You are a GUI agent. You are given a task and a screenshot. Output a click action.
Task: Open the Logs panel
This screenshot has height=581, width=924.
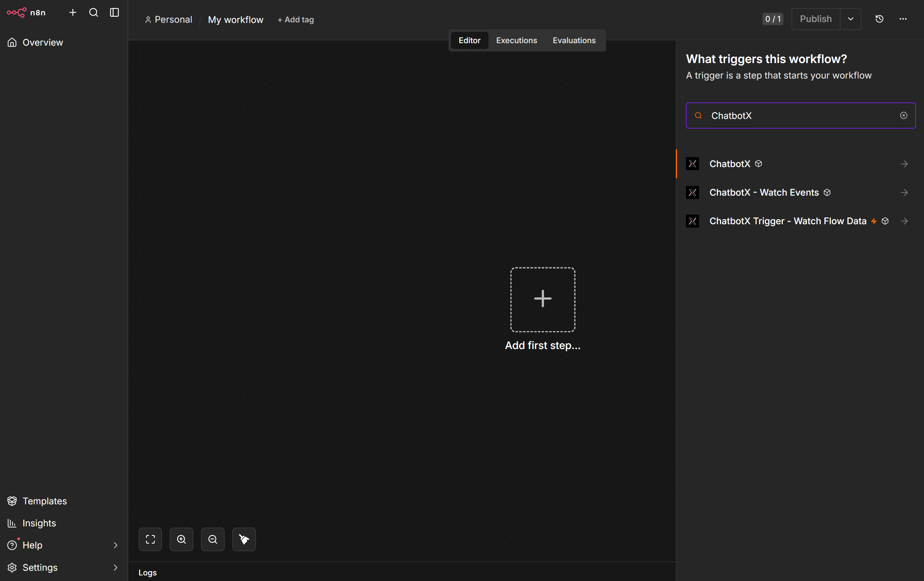(x=147, y=573)
